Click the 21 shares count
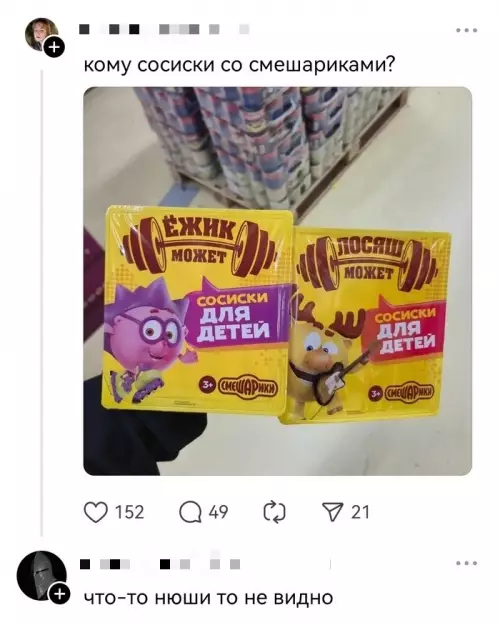Image resolution: width=500 pixels, height=625 pixels. pyautogui.click(x=360, y=512)
